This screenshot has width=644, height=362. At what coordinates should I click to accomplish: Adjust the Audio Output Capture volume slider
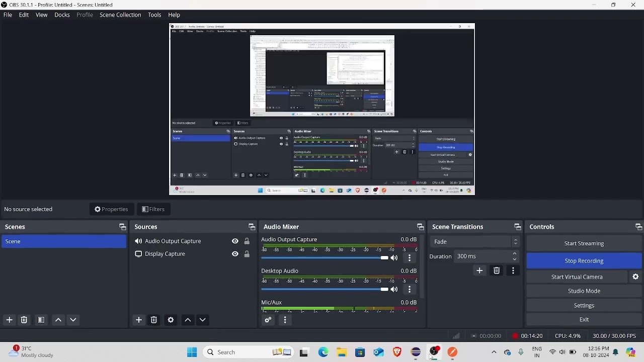[325, 258]
